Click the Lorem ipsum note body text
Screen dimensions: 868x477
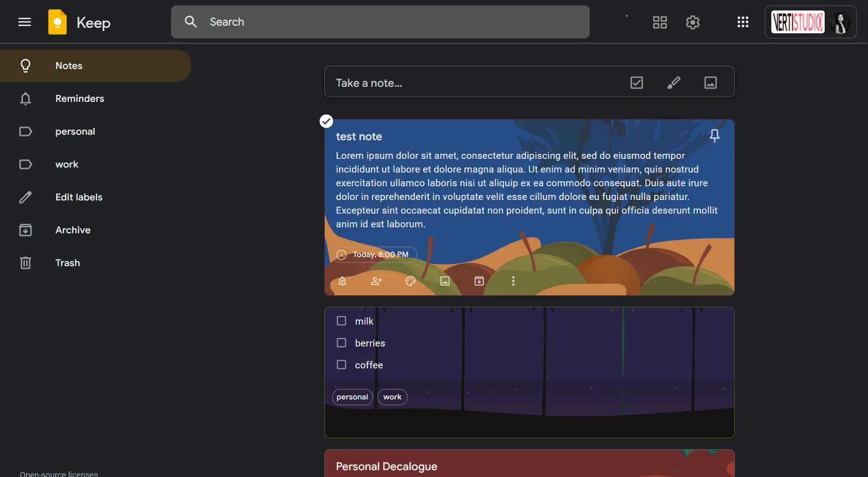527,190
